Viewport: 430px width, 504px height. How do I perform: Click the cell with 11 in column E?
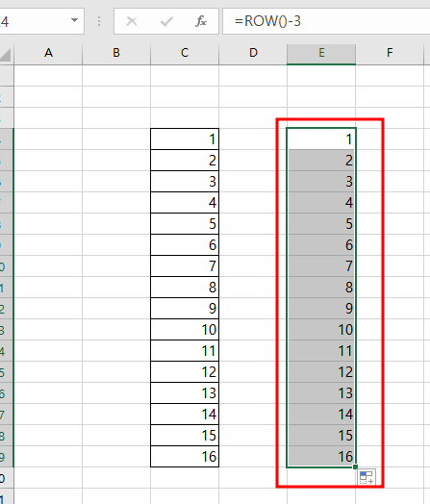321,351
